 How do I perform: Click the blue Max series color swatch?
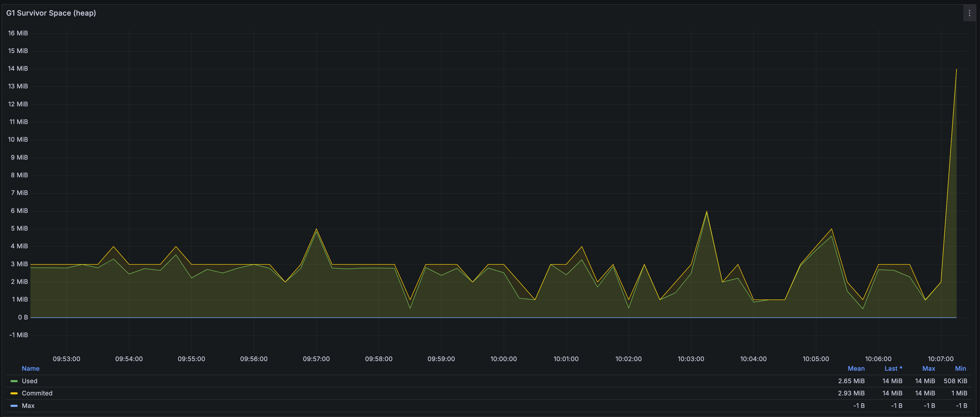coord(14,406)
